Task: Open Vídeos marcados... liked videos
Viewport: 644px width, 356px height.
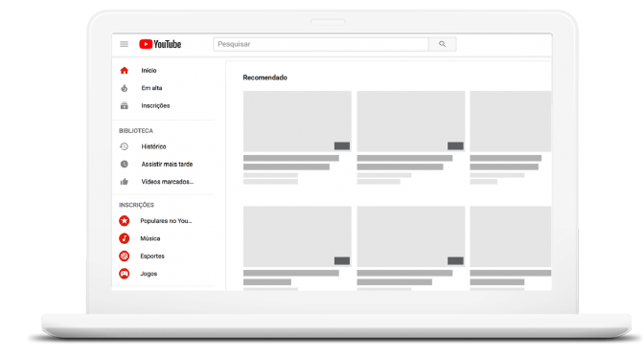Action: pyautogui.click(x=168, y=182)
